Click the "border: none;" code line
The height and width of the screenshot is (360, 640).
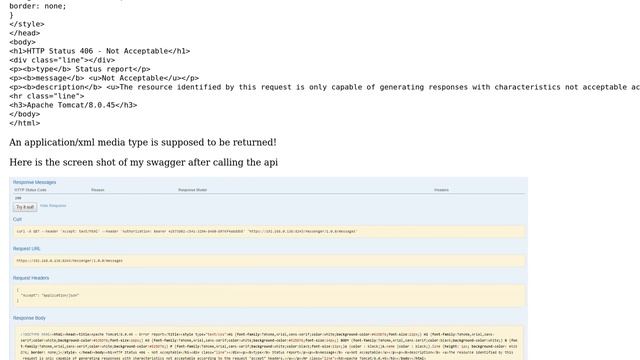38,6
